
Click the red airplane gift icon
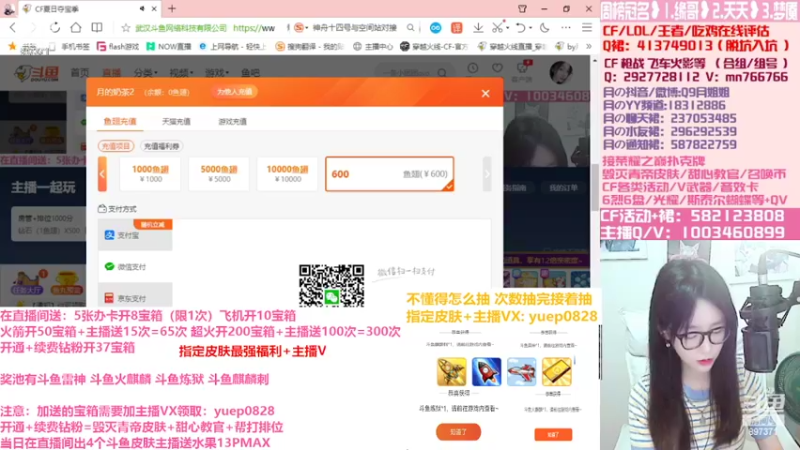521,371
